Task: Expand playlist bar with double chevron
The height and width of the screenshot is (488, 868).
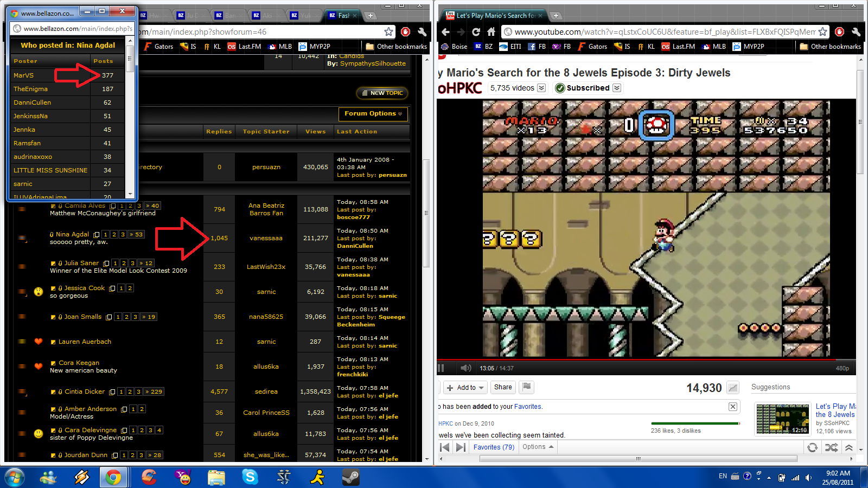Action: (x=849, y=447)
